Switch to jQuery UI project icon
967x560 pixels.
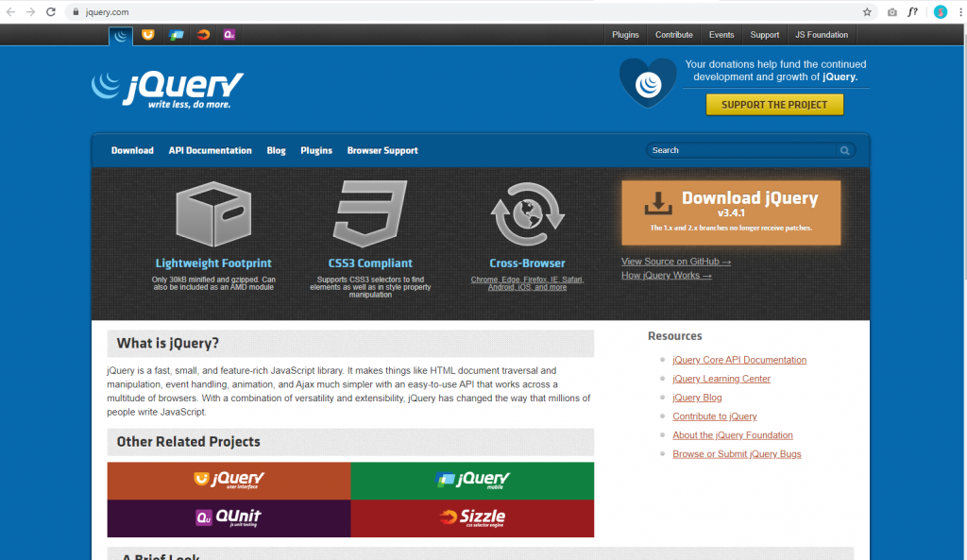tap(148, 35)
